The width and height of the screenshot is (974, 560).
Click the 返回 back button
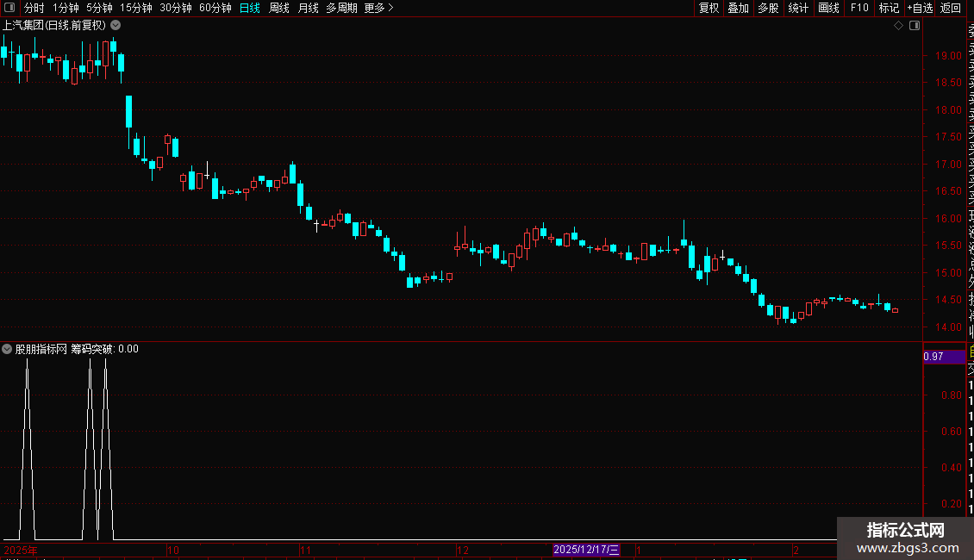pyautogui.click(x=951, y=8)
